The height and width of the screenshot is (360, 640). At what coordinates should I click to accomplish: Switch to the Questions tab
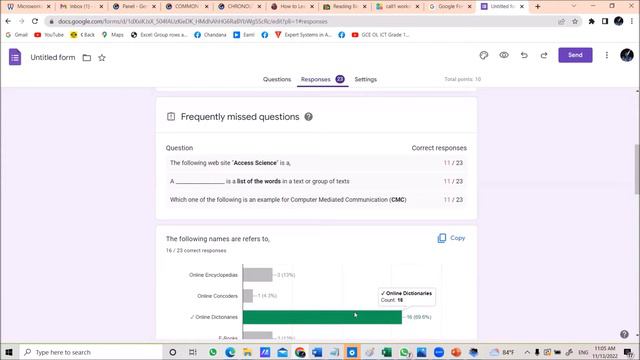[x=277, y=79]
